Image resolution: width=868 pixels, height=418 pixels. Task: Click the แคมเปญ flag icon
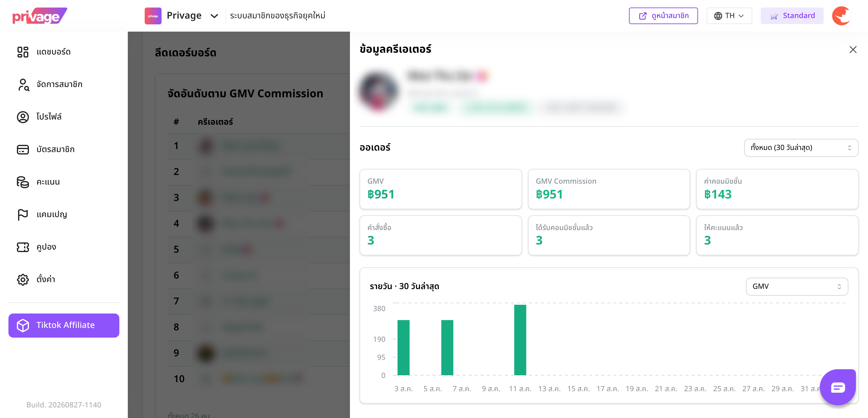coord(23,214)
